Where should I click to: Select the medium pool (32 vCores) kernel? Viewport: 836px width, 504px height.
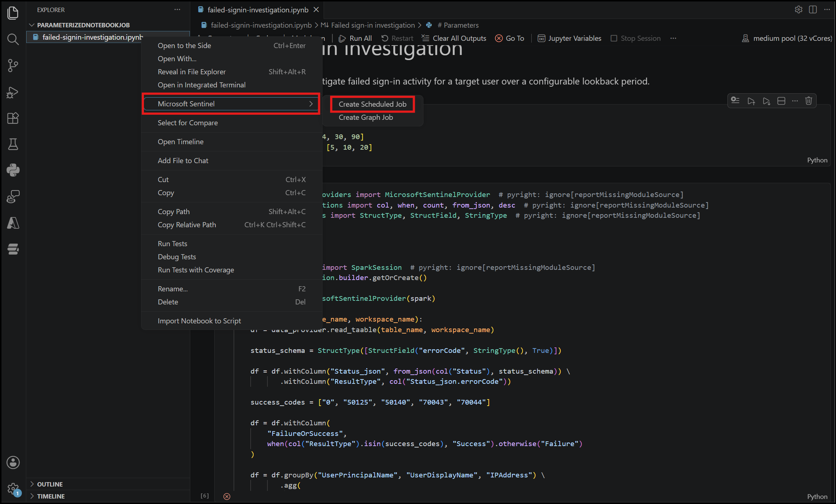point(787,38)
